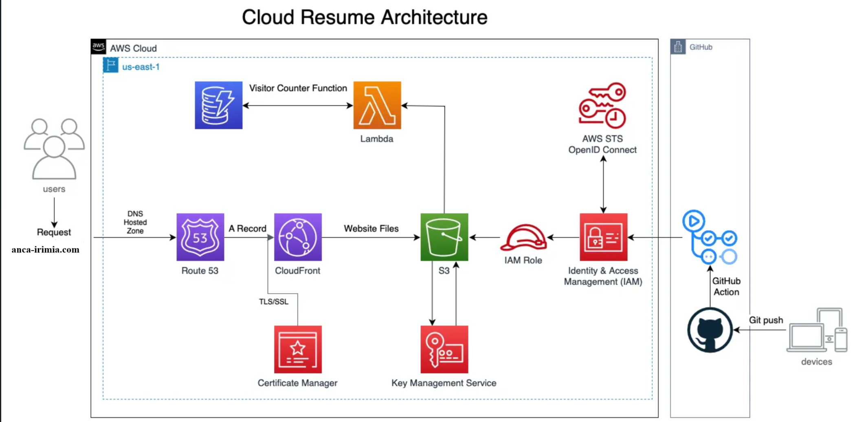Viewport: 868px width, 422px height.
Task: Select the Route 53 caption
Action: pos(200,271)
